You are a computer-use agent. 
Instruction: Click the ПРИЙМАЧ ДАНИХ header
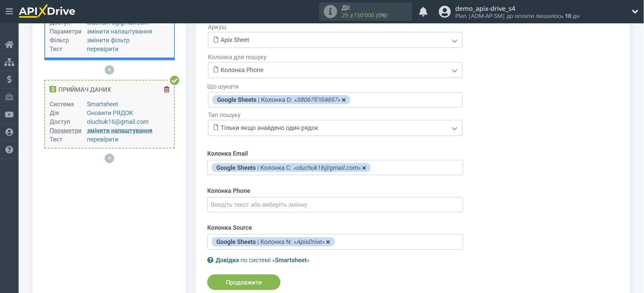click(x=85, y=90)
